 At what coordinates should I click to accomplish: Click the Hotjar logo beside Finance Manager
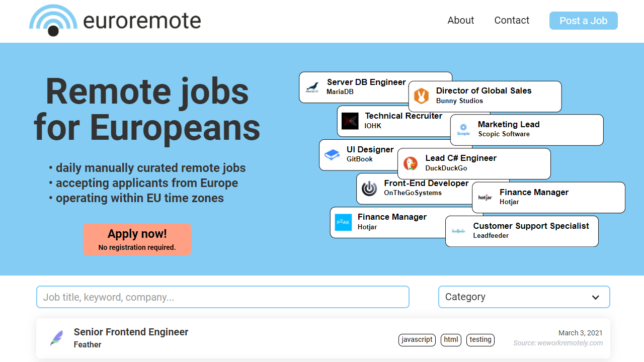click(x=485, y=197)
